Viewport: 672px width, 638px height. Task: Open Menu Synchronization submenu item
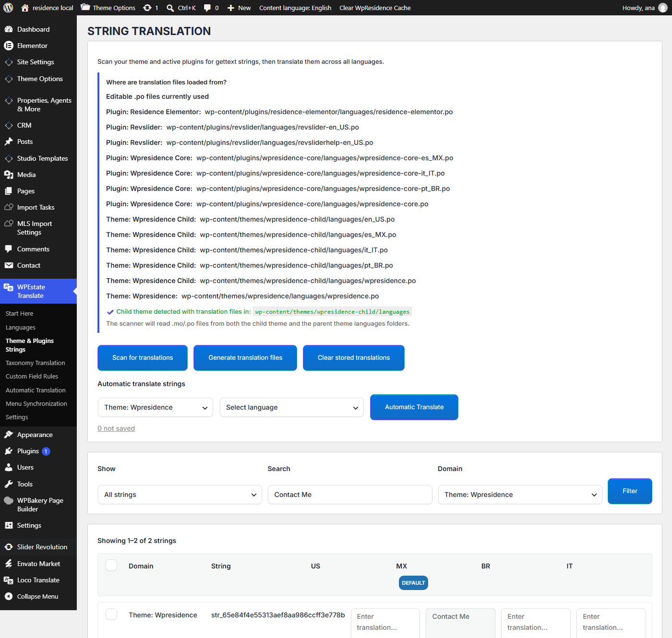click(x=36, y=403)
